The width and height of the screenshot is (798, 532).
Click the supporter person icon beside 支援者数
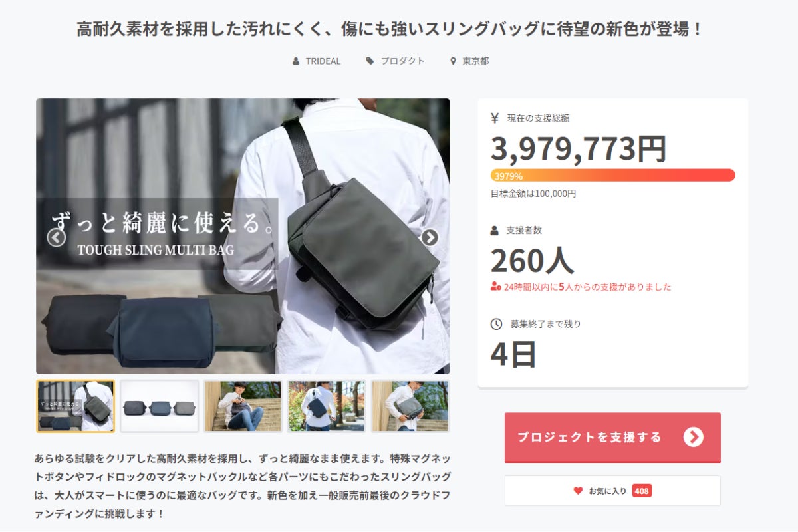pos(495,231)
